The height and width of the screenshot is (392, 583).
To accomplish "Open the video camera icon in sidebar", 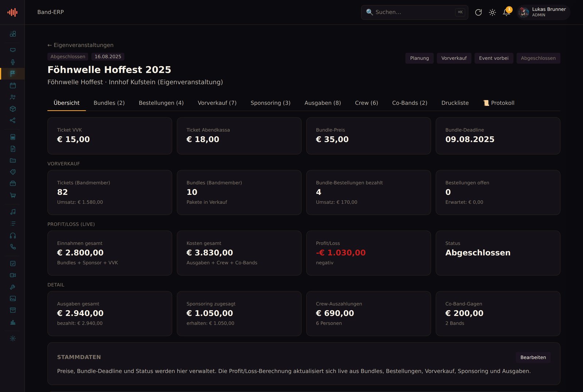I will click(x=13, y=275).
